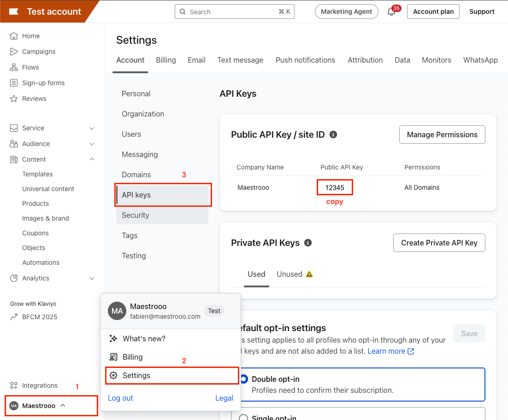Click the search magnifier icon

pyautogui.click(x=183, y=12)
